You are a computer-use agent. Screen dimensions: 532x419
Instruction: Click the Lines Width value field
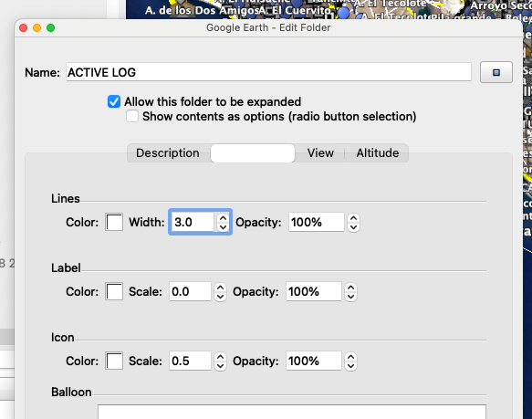(193, 223)
